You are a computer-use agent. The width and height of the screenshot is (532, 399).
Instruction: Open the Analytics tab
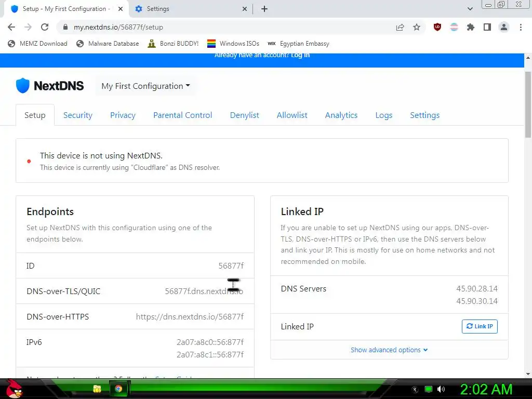click(341, 115)
